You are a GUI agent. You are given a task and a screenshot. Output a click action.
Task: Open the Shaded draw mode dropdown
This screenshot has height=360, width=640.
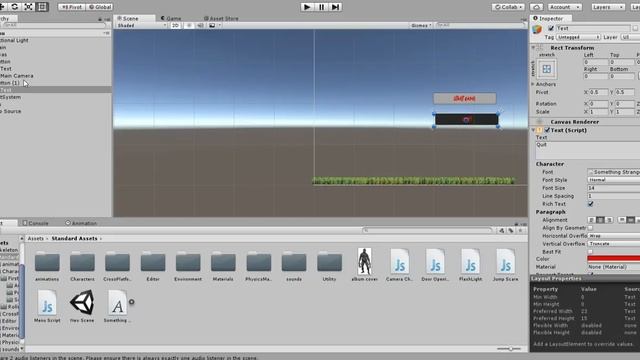141,25
